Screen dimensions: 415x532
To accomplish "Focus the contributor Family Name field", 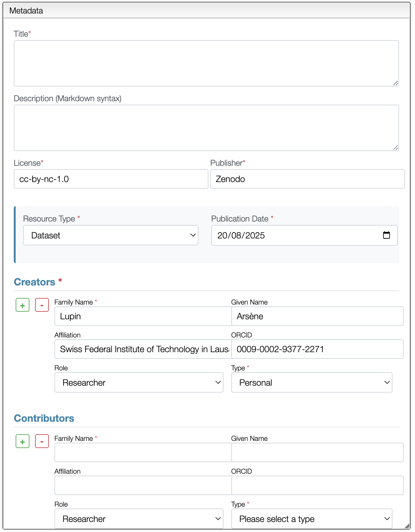I will pos(143,452).
